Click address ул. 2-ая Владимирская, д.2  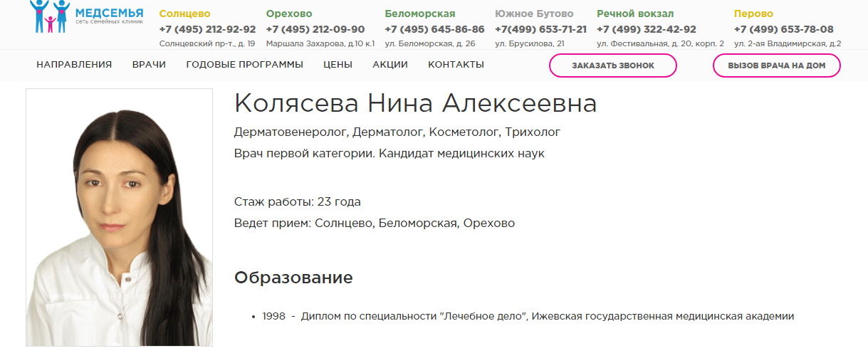tap(788, 44)
